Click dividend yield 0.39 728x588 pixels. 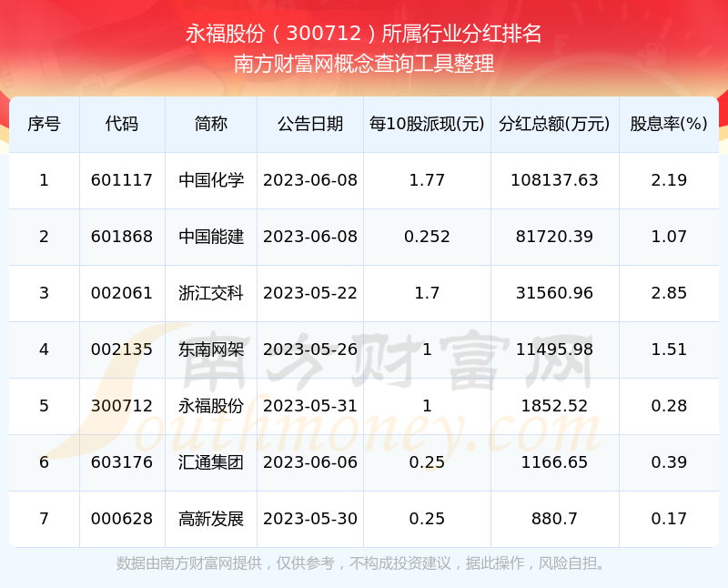click(669, 462)
